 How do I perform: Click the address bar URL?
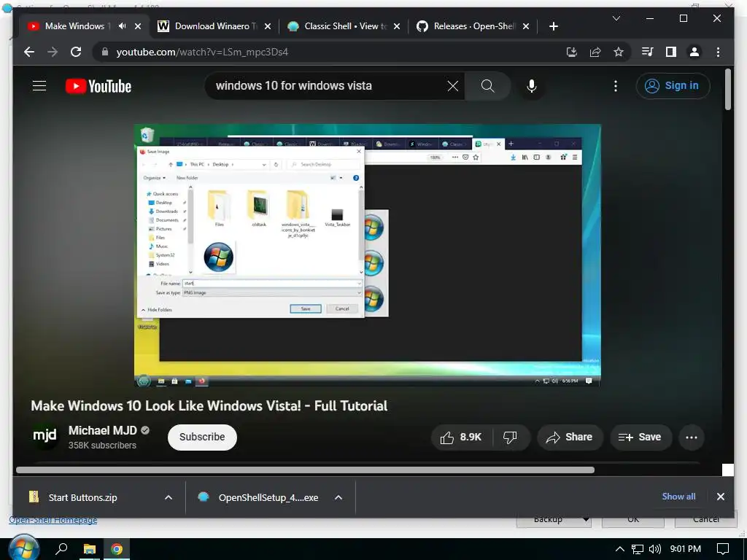tap(202, 52)
